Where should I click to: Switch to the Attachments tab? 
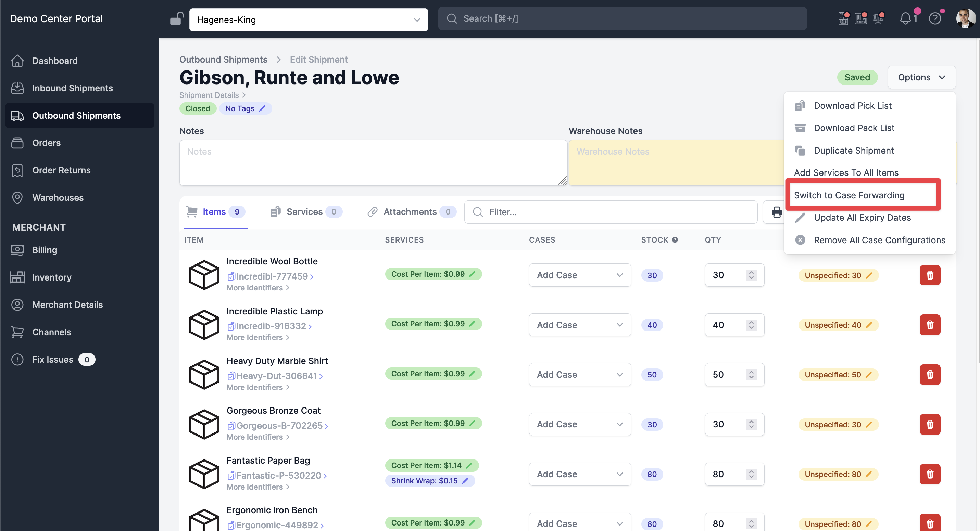[412, 212]
